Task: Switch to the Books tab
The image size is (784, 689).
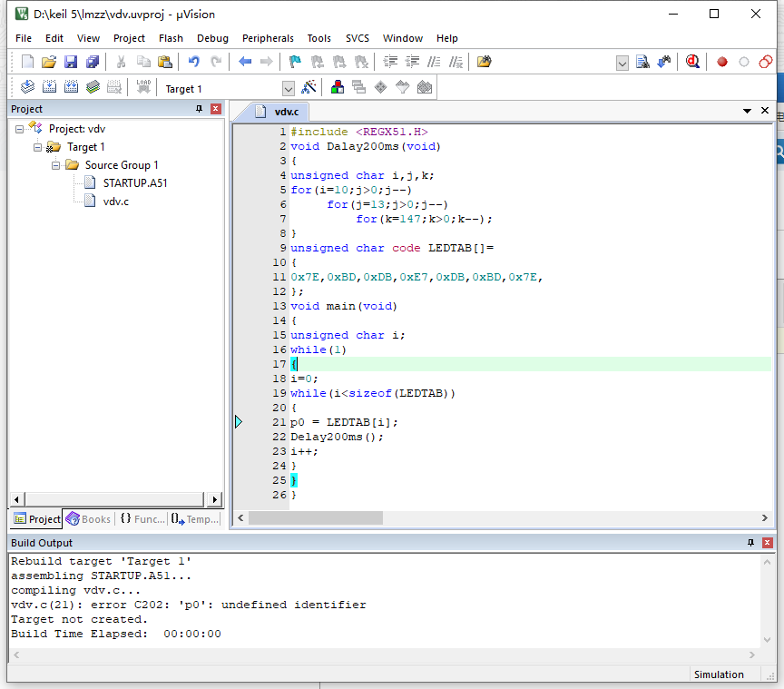Action: tap(89, 519)
